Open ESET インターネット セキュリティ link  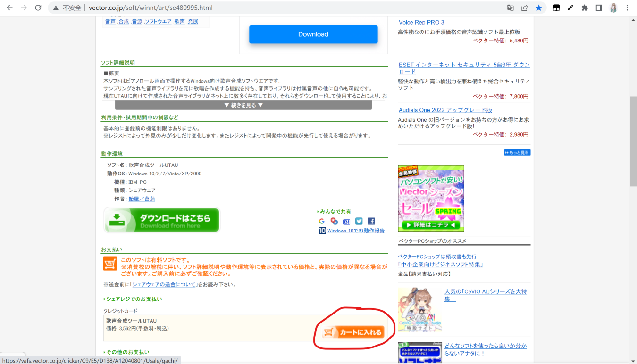(464, 68)
